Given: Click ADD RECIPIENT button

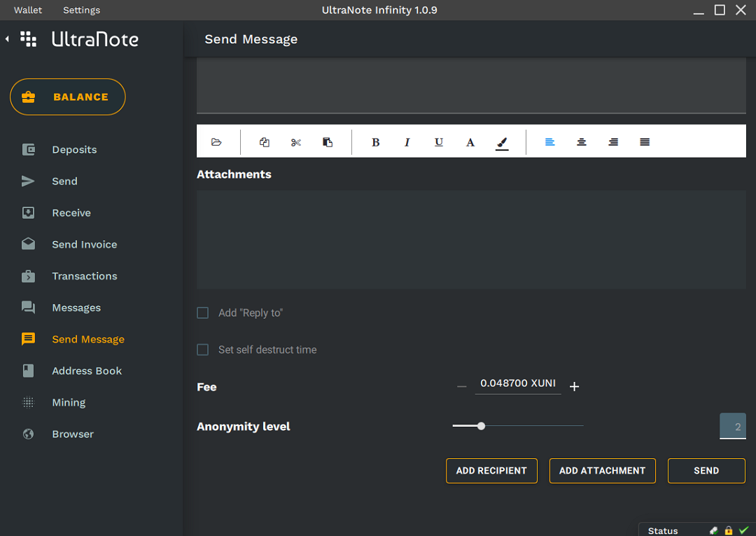Looking at the screenshot, I should pos(491,470).
